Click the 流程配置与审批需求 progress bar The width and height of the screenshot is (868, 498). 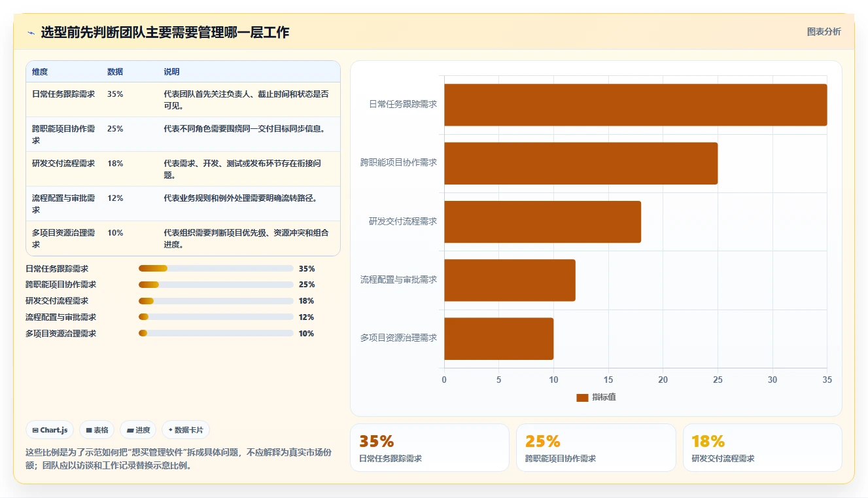point(216,317)
